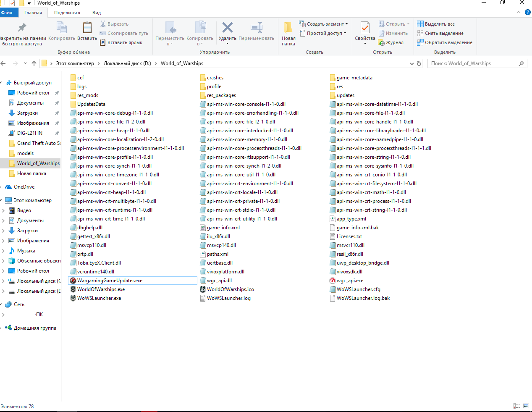
Task: Click the Copy (Копировать) ribbon icon
Action: click(x=62, y=28)
